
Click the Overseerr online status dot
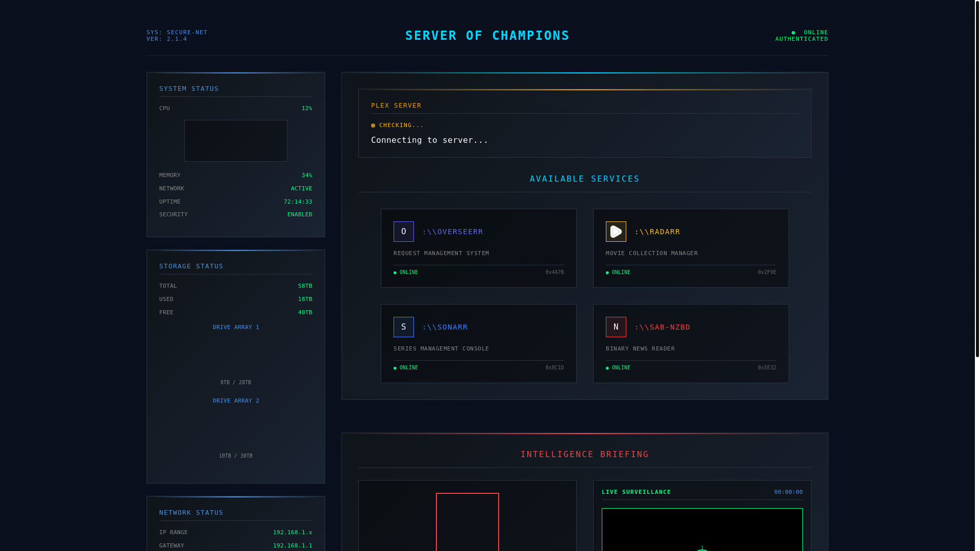(395, 273)
